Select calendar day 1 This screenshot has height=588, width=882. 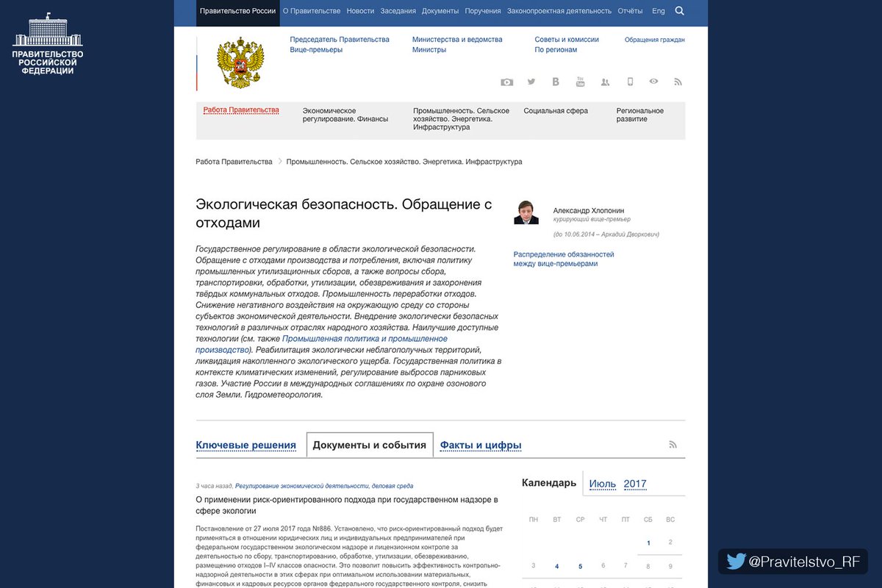tap(648, 543)
